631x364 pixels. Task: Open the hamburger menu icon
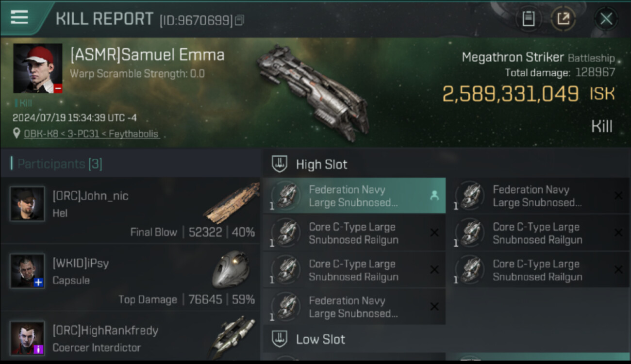point(19,17)
